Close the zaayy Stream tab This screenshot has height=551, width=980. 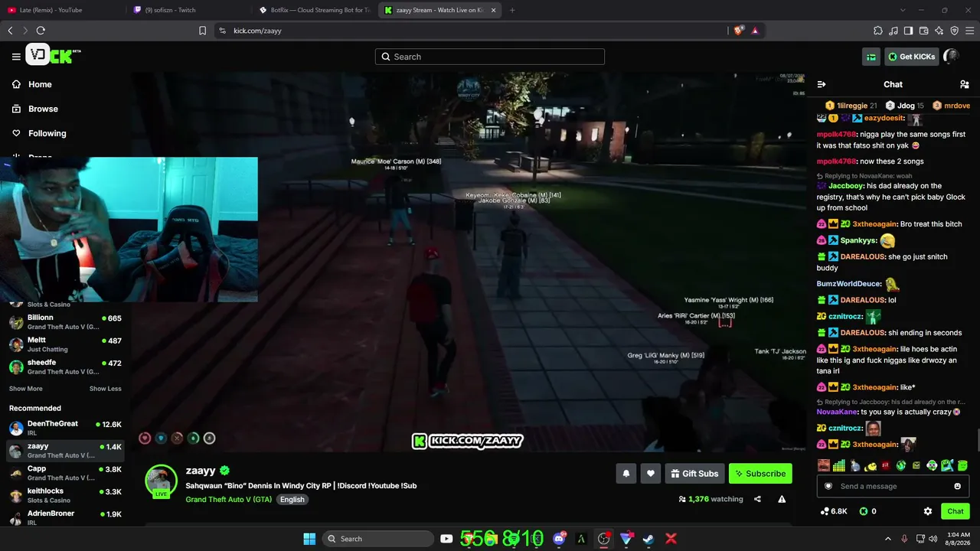493,10
